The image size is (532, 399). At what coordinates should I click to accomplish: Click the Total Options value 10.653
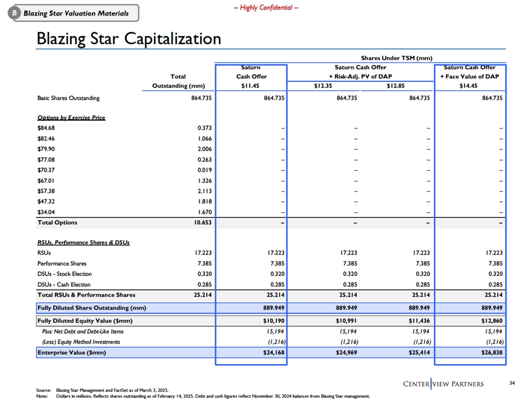[x=201, y=223]
